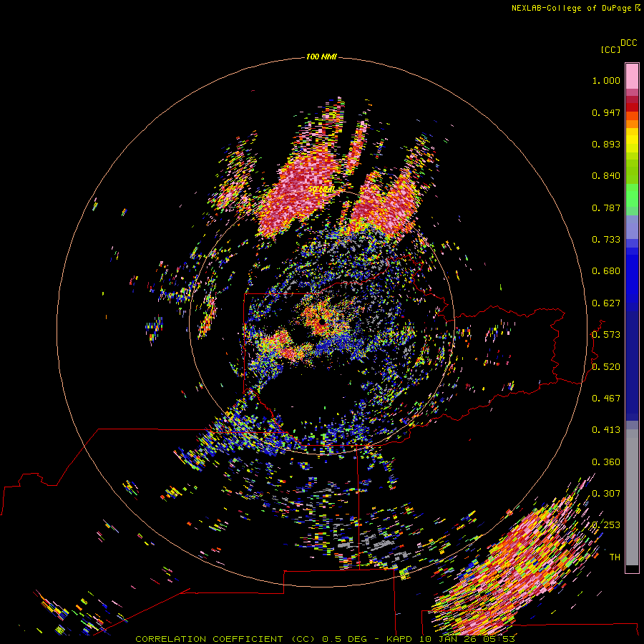Click the radar site center dot
This screenshot has width=644, height=644.
(323, 322)
